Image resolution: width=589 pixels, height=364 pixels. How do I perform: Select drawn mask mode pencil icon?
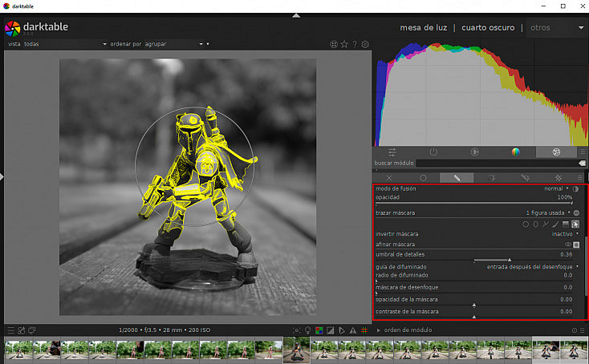(457, 178)
